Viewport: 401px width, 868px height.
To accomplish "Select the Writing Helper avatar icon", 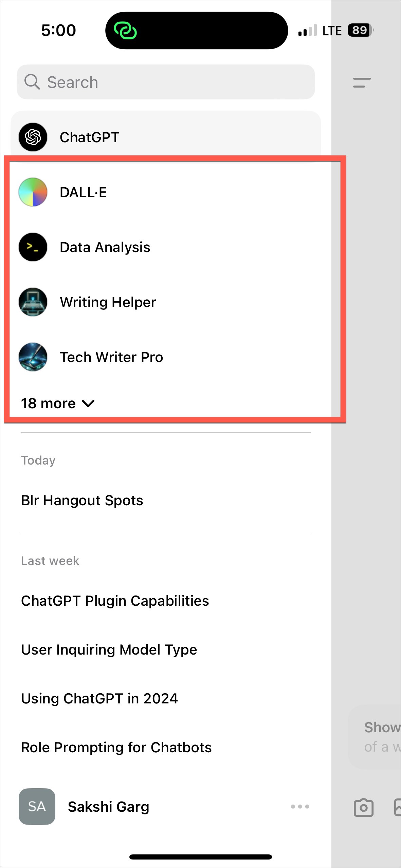I will (33, 302).
